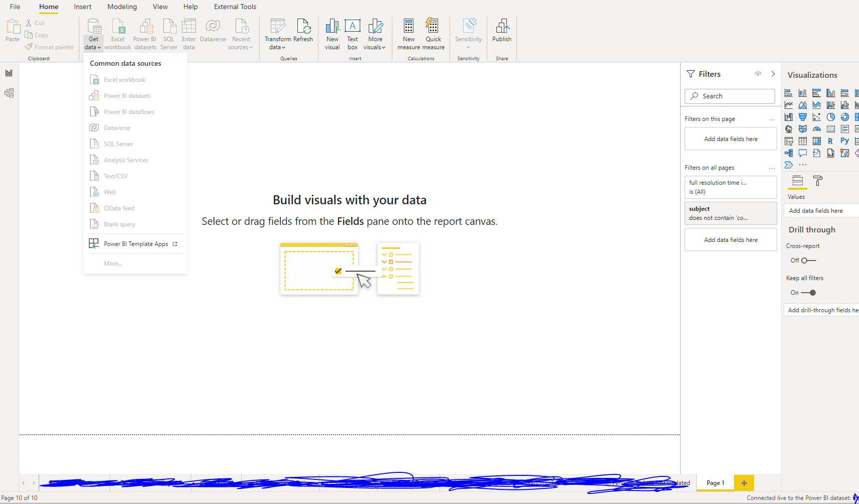Screen dimensions: 859x504
Task: Select the Line chart visual
Action: (789, 105)
